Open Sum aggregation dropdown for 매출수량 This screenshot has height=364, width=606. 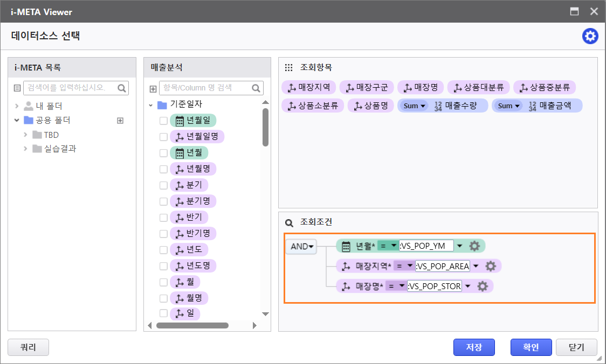click(414, 106)
